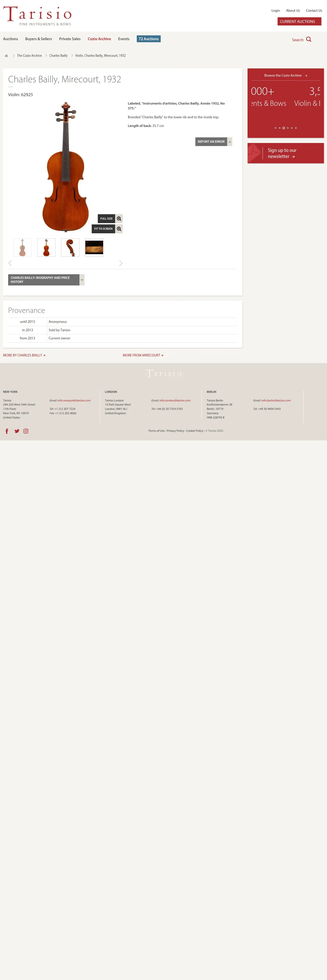Click the faded Tarisio logo in the footer
The image size is (327, 980).
(x=164, y=373)
